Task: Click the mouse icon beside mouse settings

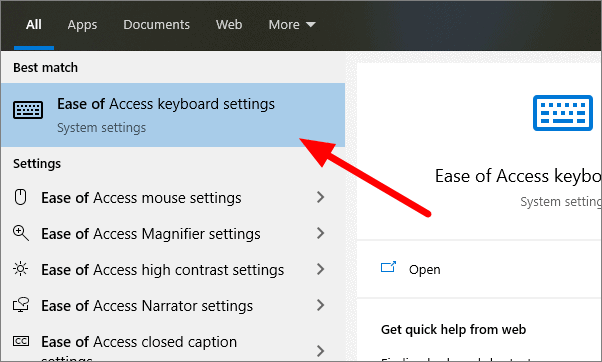Action: click(20, 197)
